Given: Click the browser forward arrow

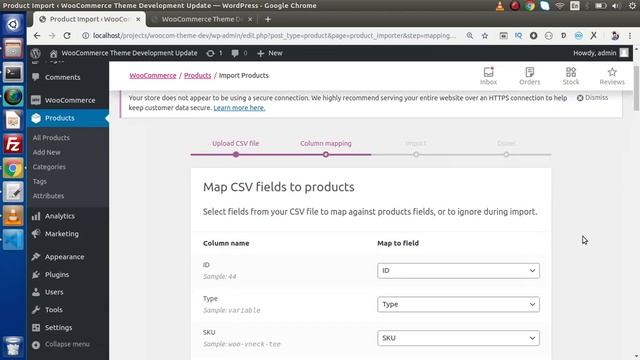Looking at the screenshot, I should (52, 36).
